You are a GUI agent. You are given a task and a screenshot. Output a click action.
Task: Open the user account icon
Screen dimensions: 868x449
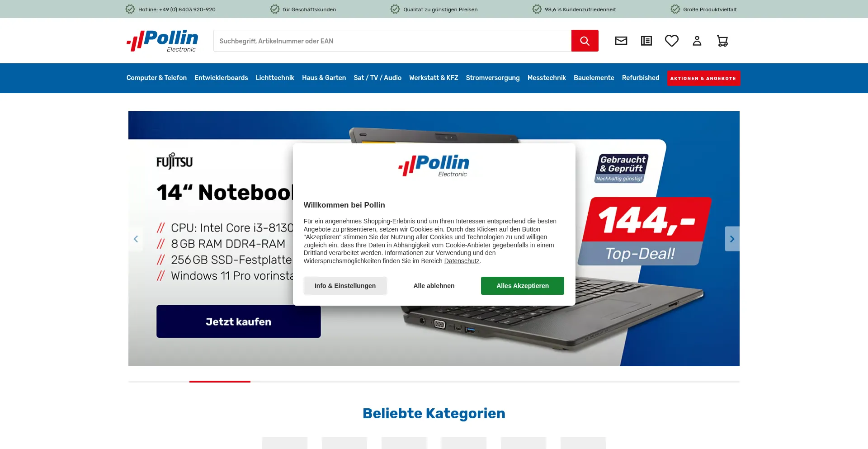click(697, 41)
